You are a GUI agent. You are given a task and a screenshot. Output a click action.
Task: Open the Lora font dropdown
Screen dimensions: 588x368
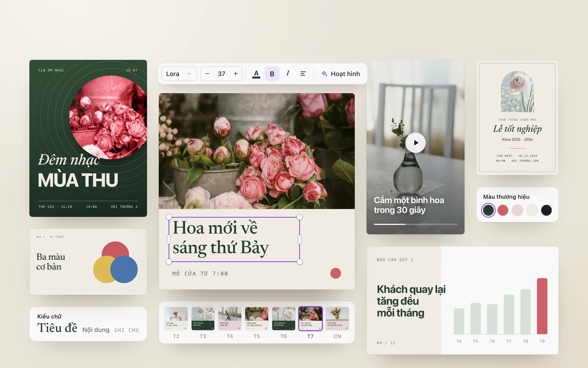click(179, 74)
